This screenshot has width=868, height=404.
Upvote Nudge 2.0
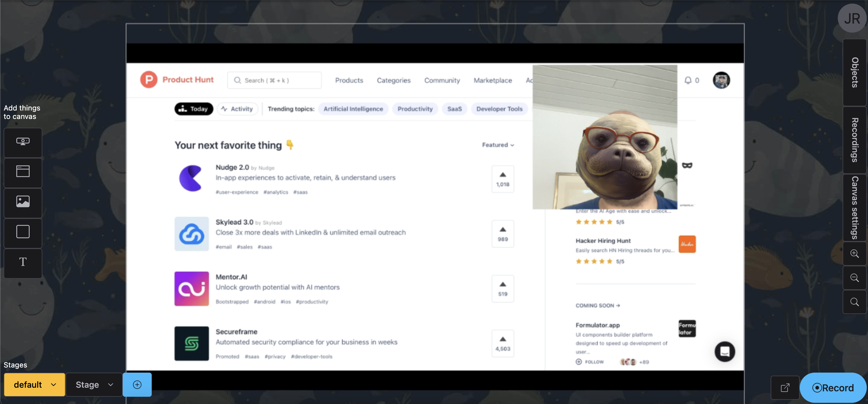(503, 179)
